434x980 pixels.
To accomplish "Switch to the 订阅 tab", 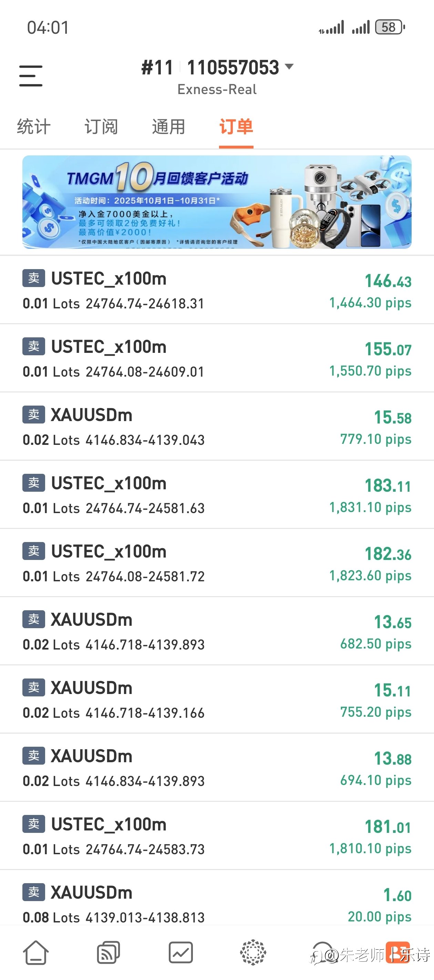I will point(101,127).
